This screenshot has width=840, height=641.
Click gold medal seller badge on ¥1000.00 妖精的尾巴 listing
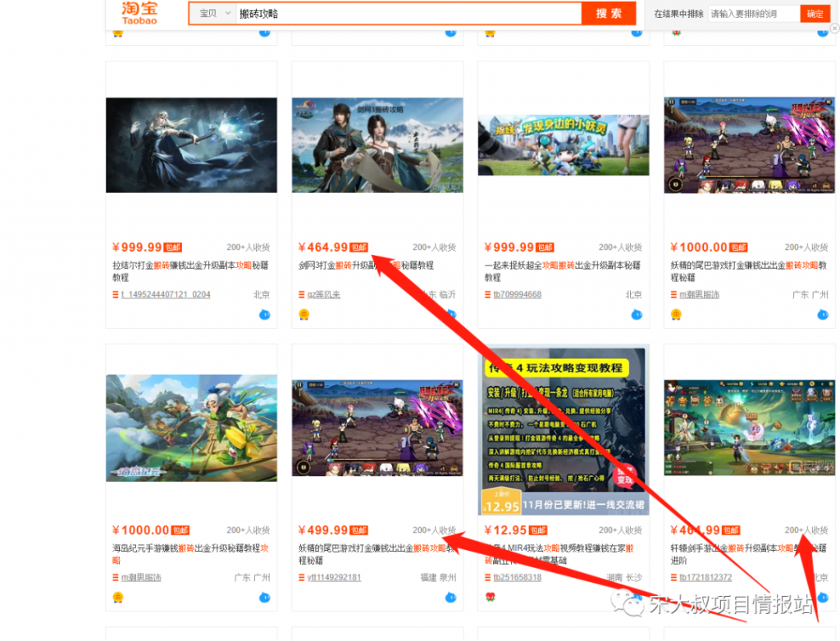(x=676, y=314)
